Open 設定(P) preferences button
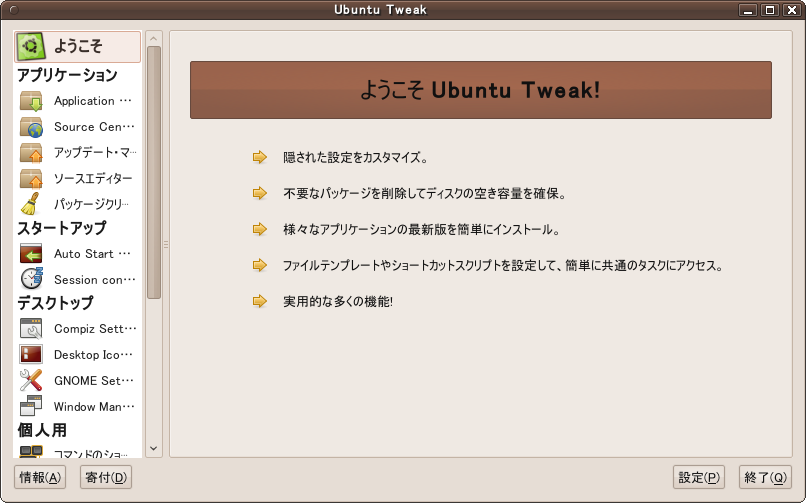This screenshot has width=806, height=503. tap(700, 478)
